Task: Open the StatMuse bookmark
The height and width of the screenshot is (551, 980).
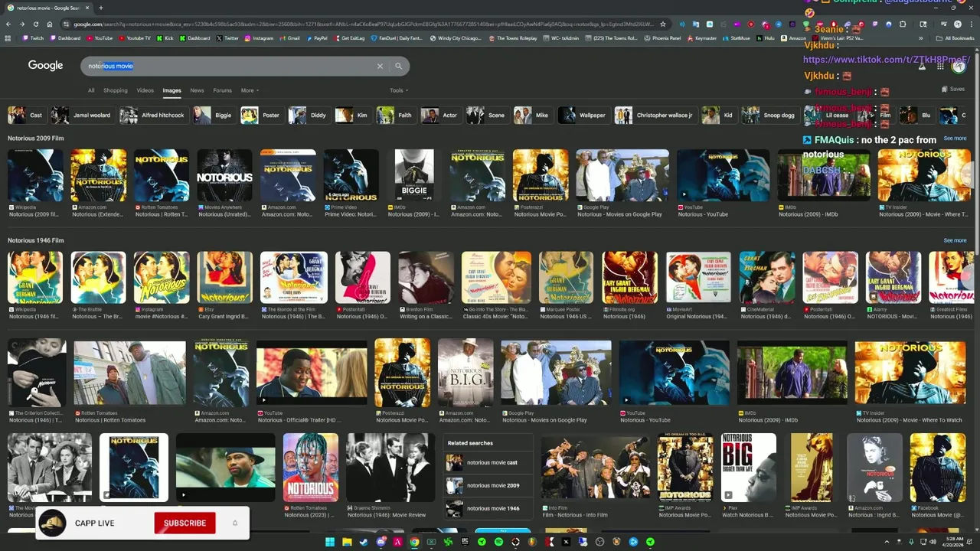Action: pos(736,37)
